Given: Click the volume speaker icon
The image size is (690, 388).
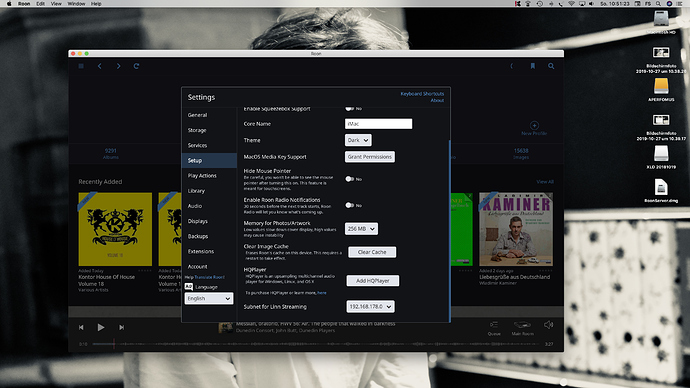Looking at the screenshot, I should (548, 325).
